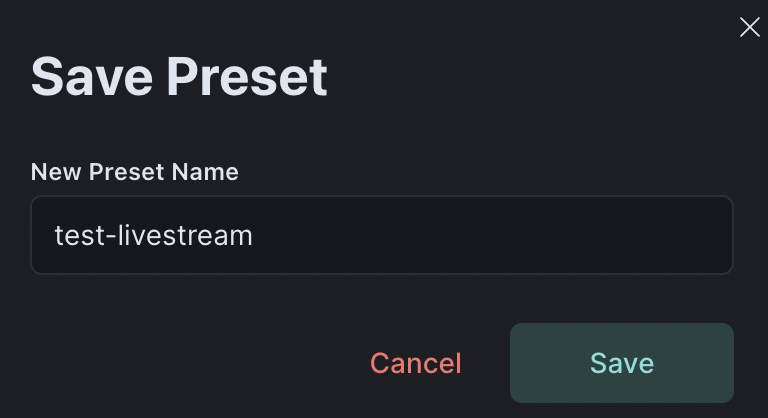Click the X icon in the corner
Screen dimensions: 768x418
coord(749,27)
